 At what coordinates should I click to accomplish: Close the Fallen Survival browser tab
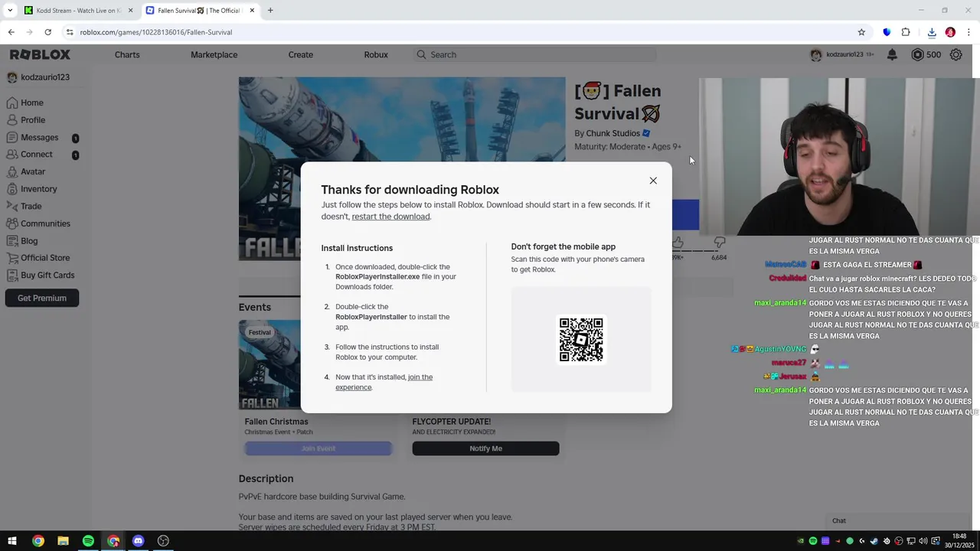pyautogui.click(x=252, y=11)
